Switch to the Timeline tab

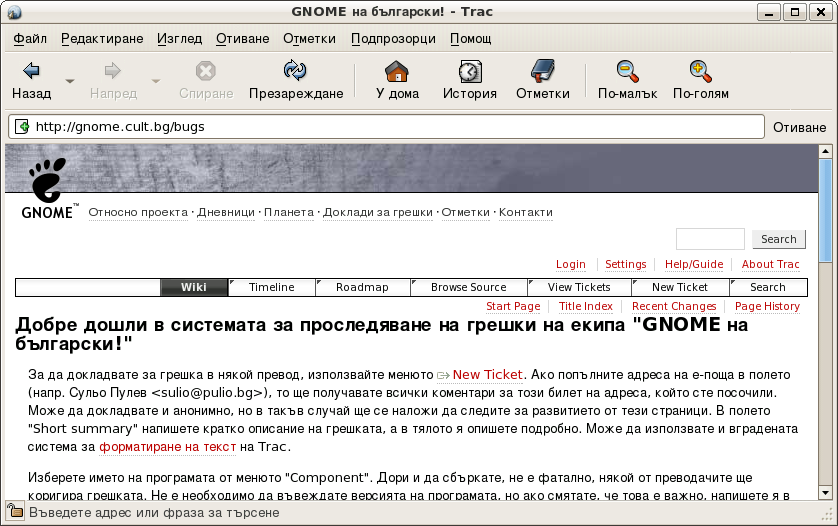[x=271, y=287]
